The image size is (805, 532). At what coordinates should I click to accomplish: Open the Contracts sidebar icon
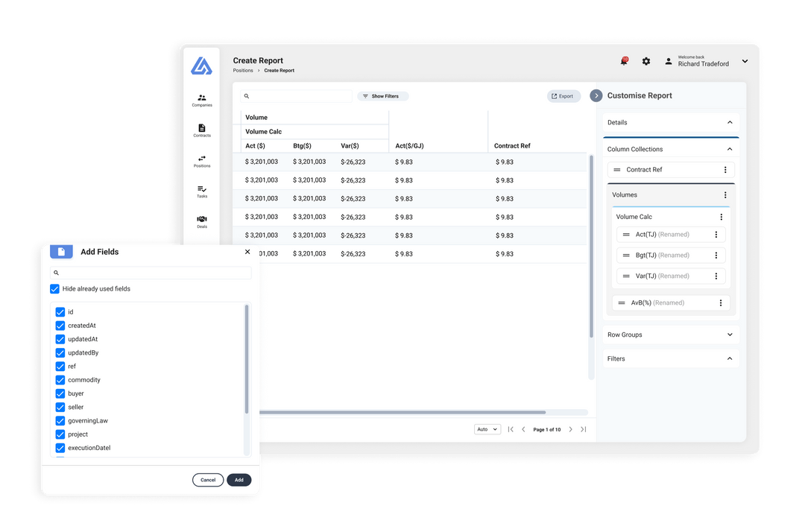click(201, 130)
